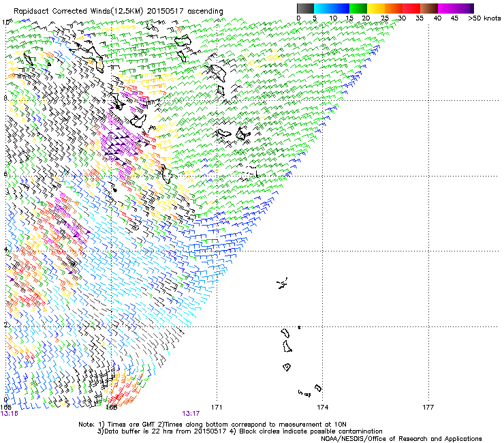Click the purple time stamp '13:18'
504x443 pixels.
(10, 414)
